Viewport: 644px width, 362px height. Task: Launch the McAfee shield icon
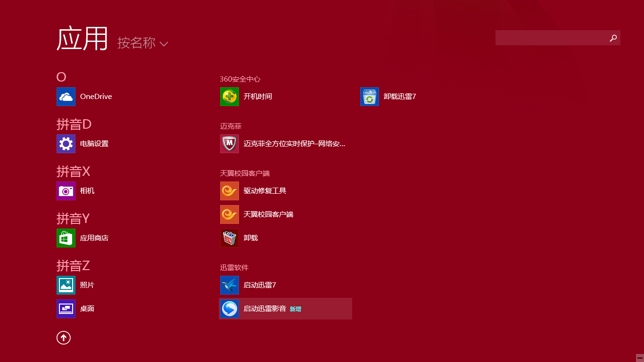coord(230,144)
